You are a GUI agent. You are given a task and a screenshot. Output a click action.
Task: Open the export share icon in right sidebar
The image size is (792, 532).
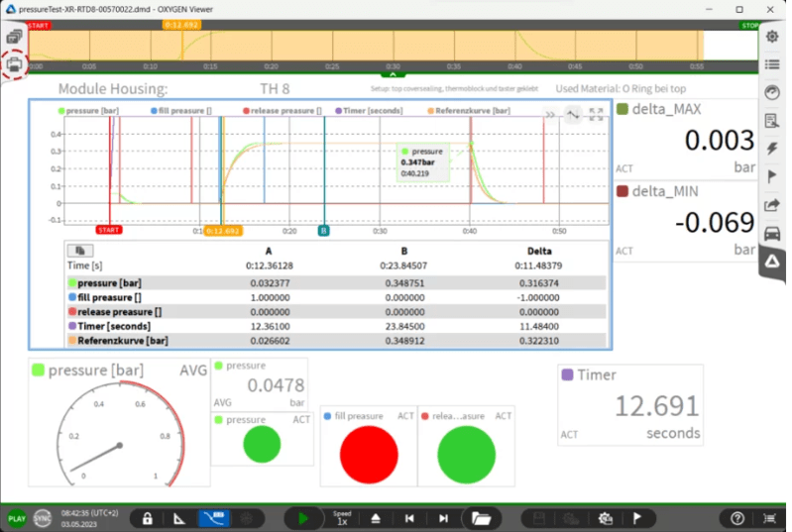click(772, 205)
